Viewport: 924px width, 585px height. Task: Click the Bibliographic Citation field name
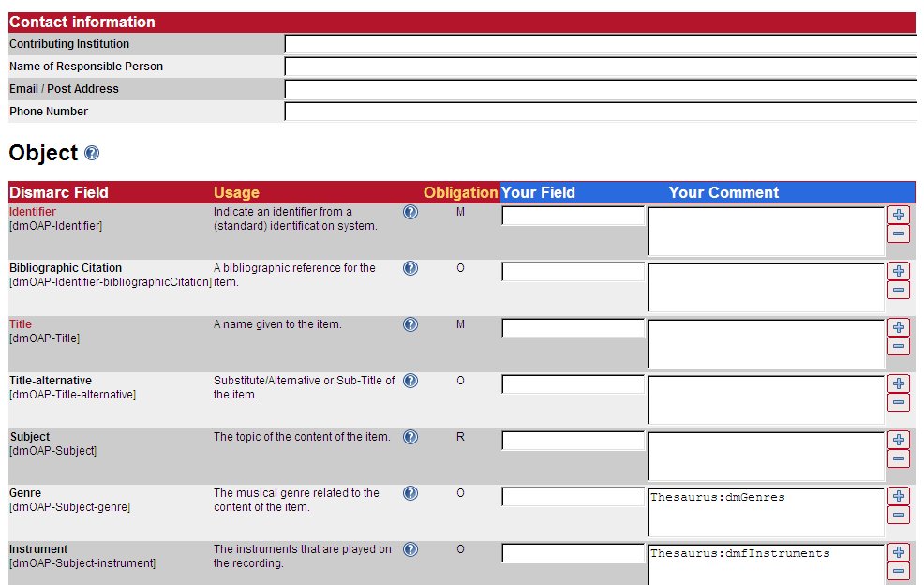pos(66,268)
